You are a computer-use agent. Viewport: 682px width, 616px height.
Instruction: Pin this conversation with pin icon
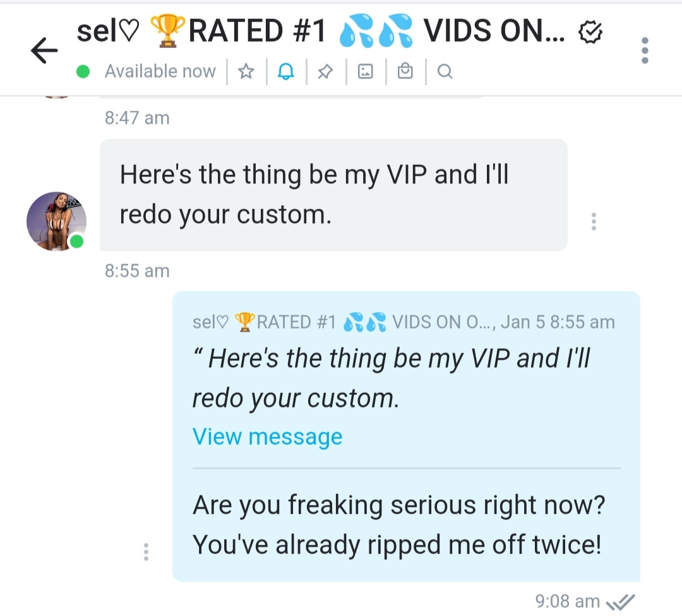click(x=325, y=71)
